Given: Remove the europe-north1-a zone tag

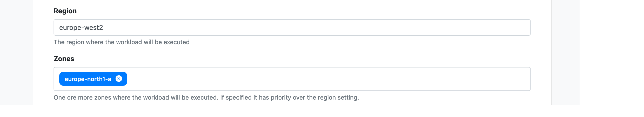Looking at the screenshot, I should point(119,79).
